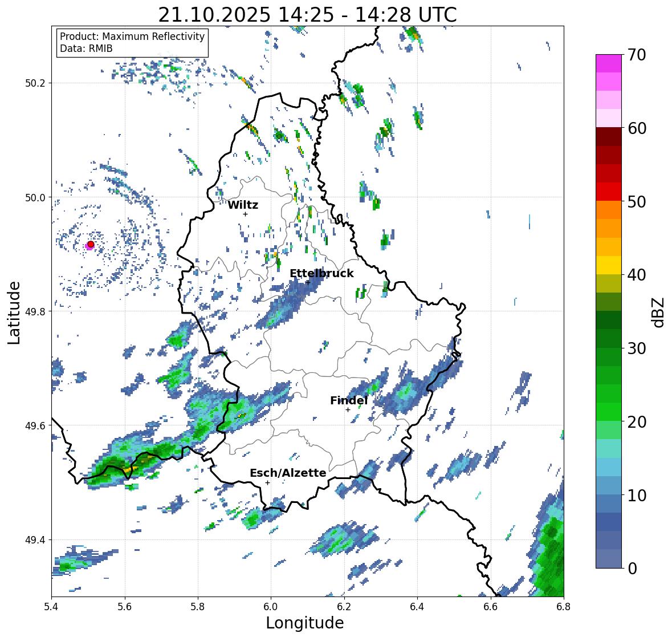Click the Esch/Alzette city label
672x637 pixels.
tap(288, 473)
